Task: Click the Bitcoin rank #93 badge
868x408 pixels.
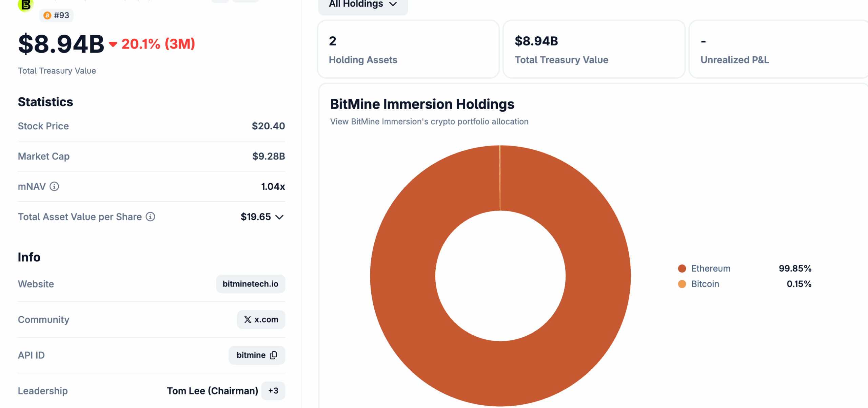Action: pos(57,15)
